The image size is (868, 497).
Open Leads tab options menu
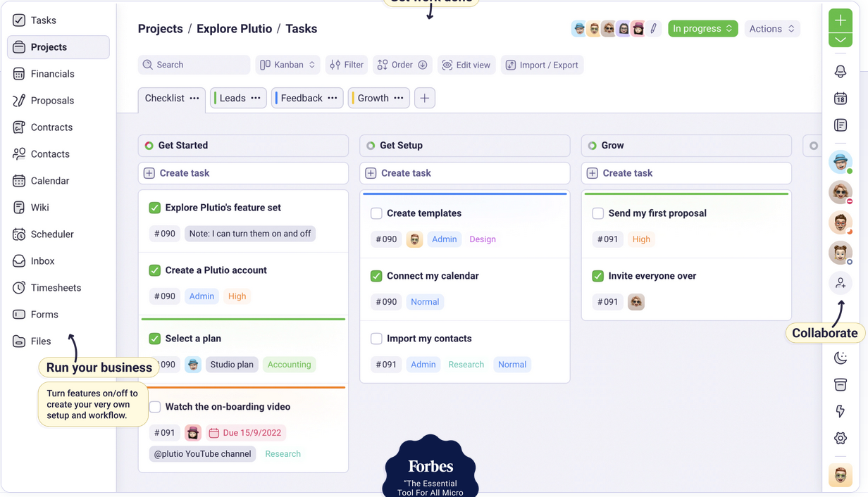pyautogui.click(x=256, y=98)
